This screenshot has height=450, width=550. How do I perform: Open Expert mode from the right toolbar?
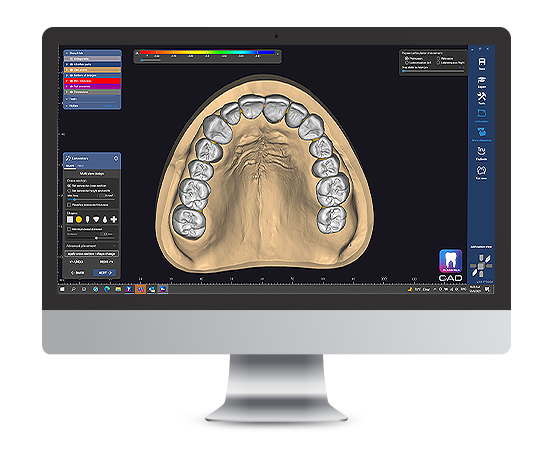(482, 82)
